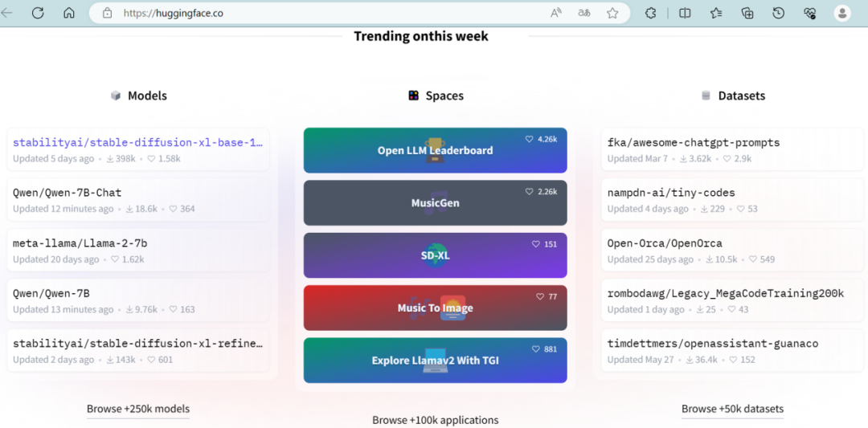Click the Datasets database icon
This screenshot has width=868, height=428.
tap(706, 96)
